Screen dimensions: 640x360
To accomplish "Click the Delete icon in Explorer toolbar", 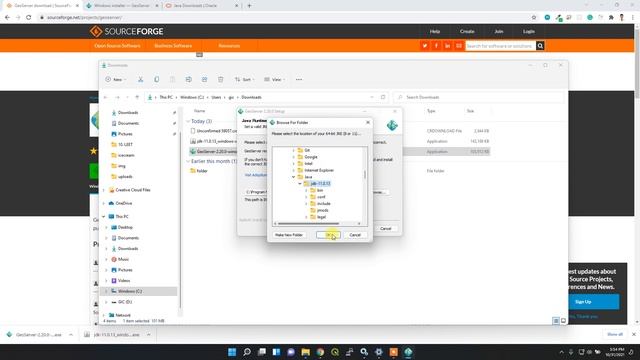I will point(220,80).
